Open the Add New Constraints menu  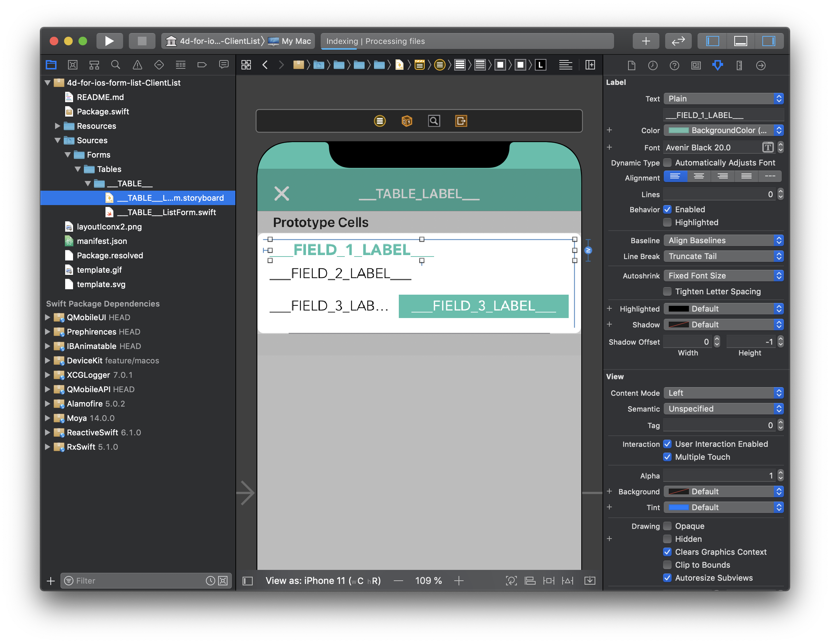pos(549,581)
